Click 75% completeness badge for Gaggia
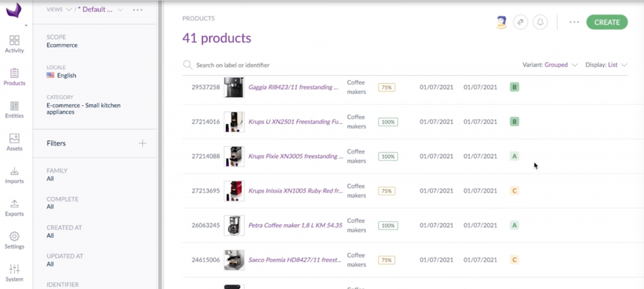 387,87
